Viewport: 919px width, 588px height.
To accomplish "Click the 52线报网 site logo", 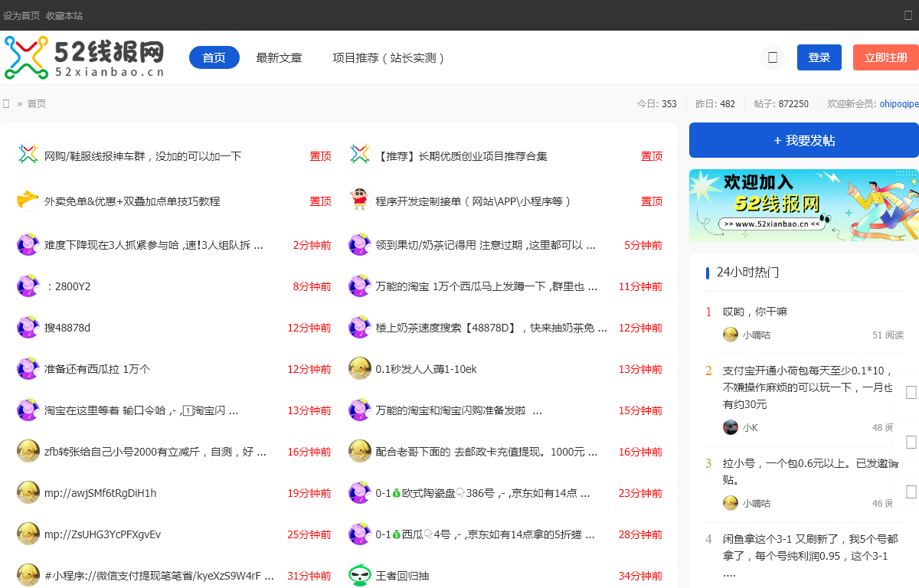I will point(84,57).
